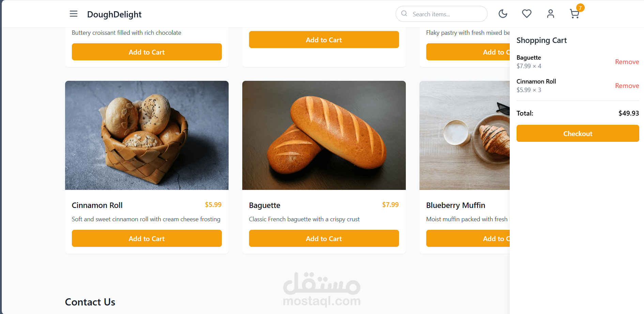Image resolution: width=644 pixels, height=314 pixels.
Task: Click the search magnifier icon
Action: tap(404, 14)
